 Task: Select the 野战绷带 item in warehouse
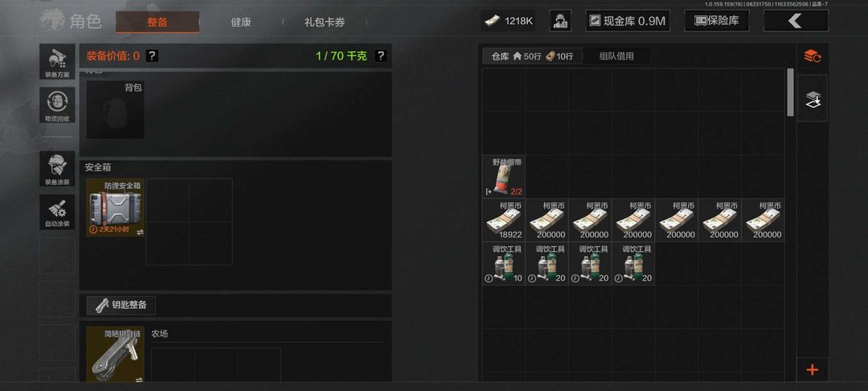504,176
